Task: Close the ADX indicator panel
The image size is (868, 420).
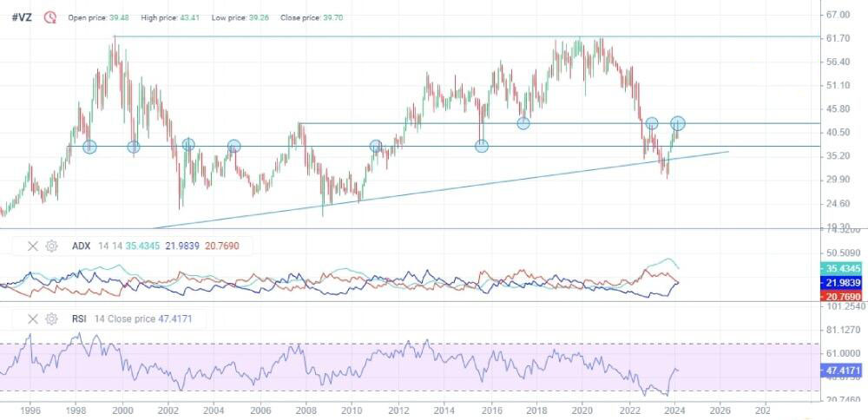Action: tap(33, 246)
